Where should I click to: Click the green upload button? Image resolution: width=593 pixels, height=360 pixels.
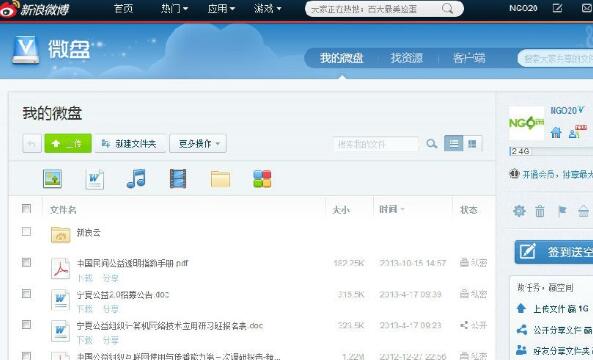[68, 143]
